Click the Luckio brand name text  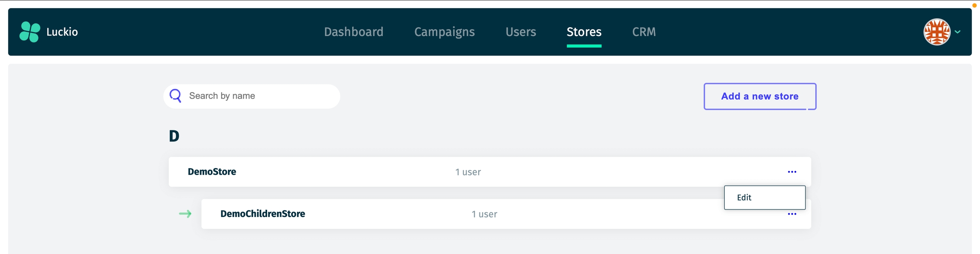click(x=62, y=32)
